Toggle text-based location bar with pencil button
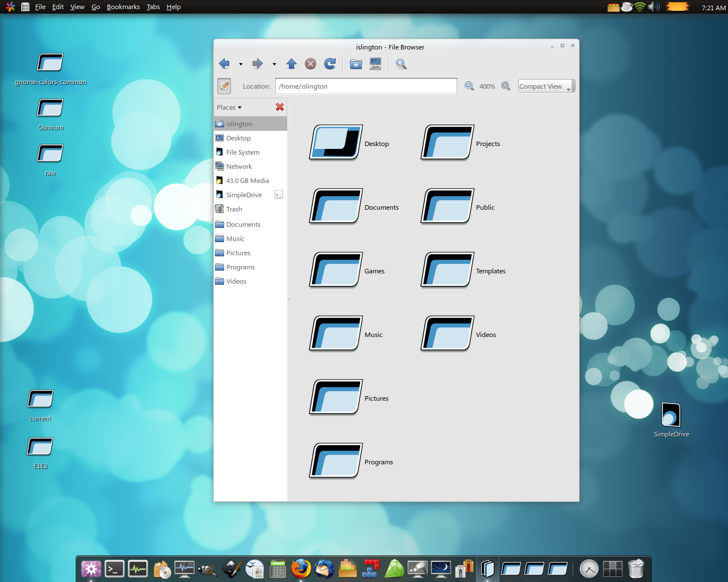This screenshot has width=728, height=582. pyautogui.click(x=224, y=86)
